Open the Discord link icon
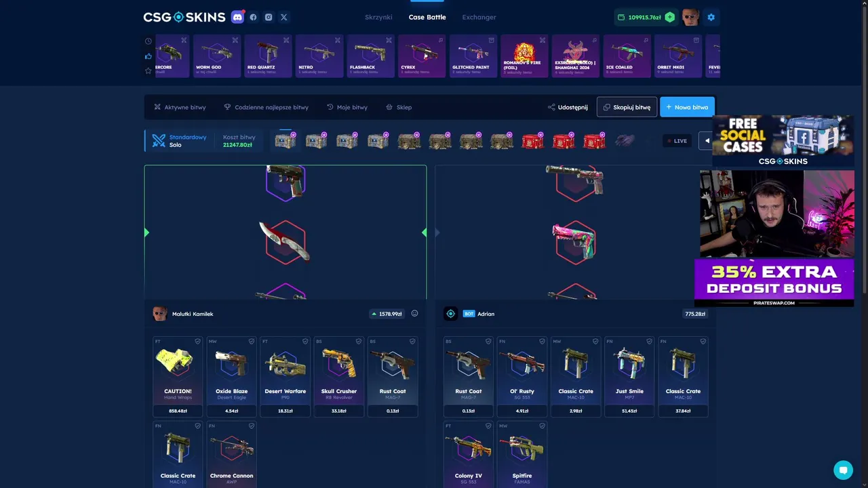The width and height of the screenshot is (868, 488). [237, 17]
